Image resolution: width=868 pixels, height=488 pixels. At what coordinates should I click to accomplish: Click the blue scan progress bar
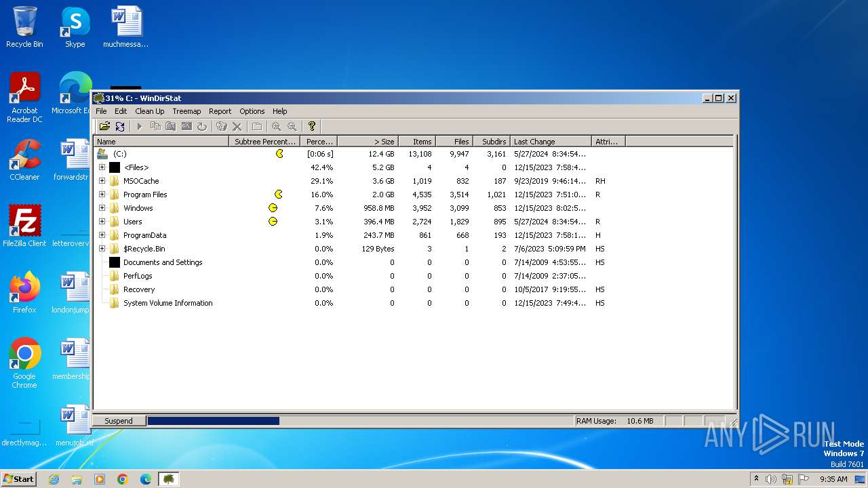[213, 421]
